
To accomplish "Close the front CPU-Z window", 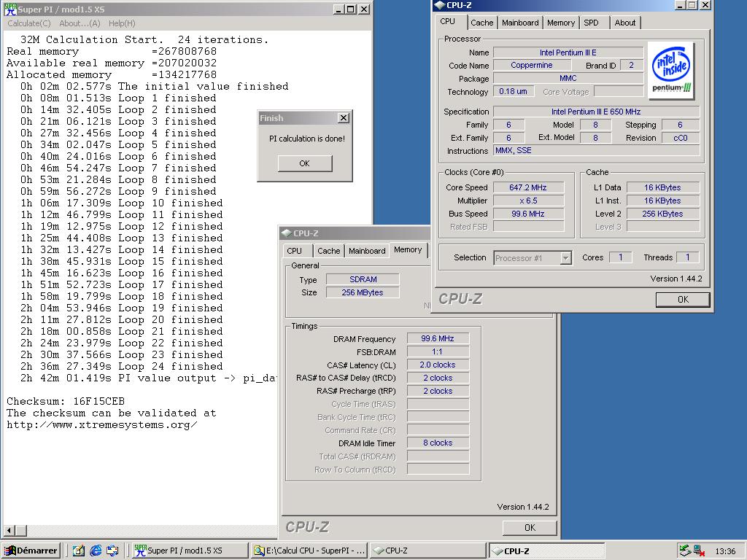I will [705, 5].
